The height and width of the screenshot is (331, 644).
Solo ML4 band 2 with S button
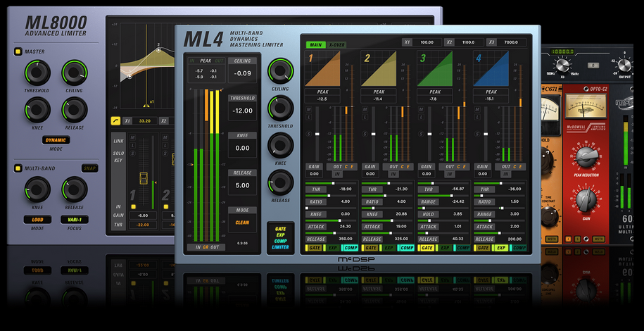click(x=363, y=134)
